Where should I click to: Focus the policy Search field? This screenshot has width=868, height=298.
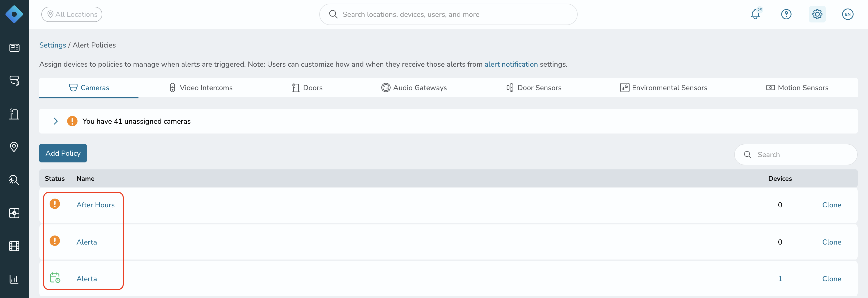(796, 155)
